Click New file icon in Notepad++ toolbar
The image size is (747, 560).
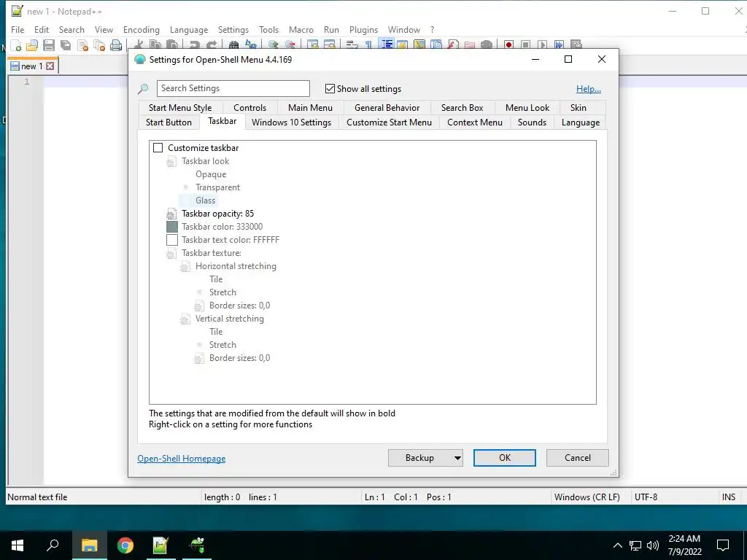tap(16, 46)
